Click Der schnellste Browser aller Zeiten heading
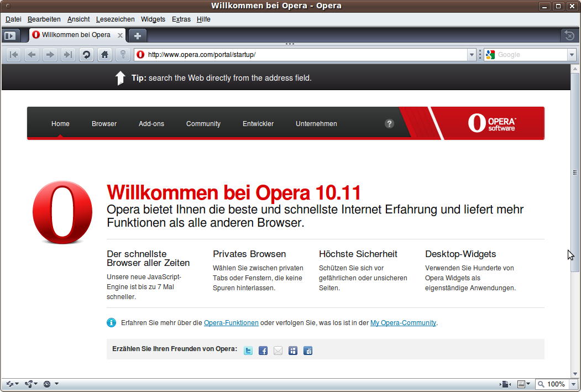581x392 pixels. 148,258
